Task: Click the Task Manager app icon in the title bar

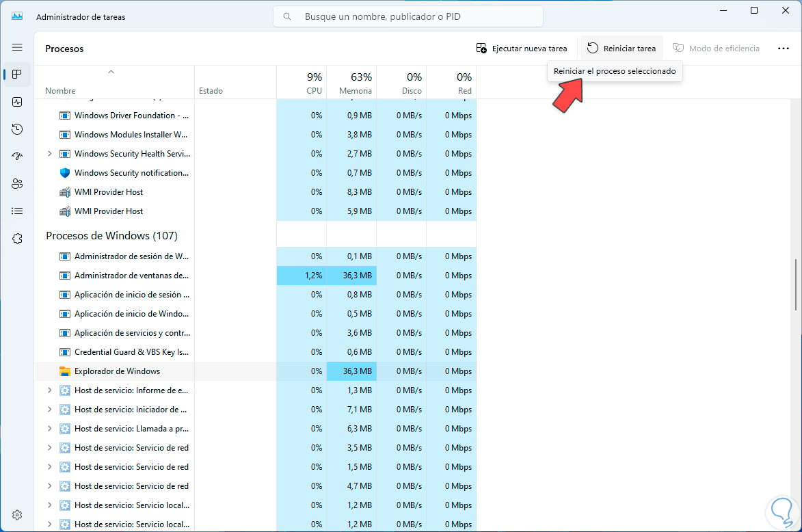Action: coord(17,16)
